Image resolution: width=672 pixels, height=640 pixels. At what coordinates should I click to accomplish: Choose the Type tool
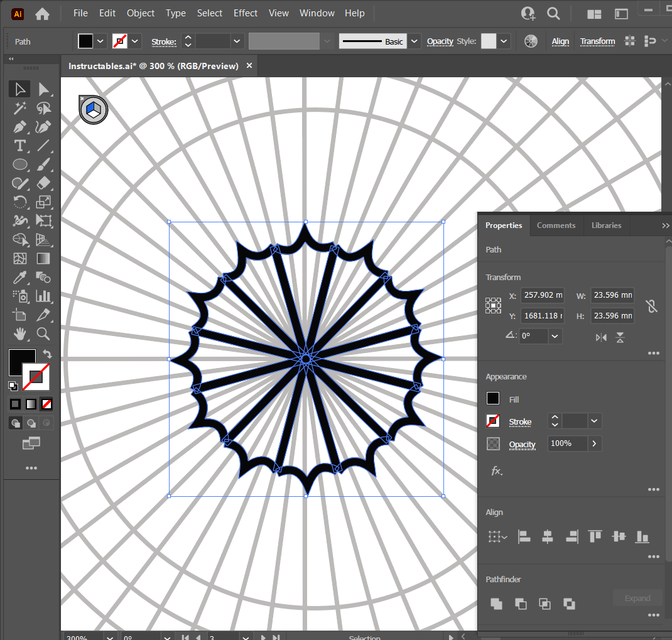pyautogui.click(x=20, y=146)
